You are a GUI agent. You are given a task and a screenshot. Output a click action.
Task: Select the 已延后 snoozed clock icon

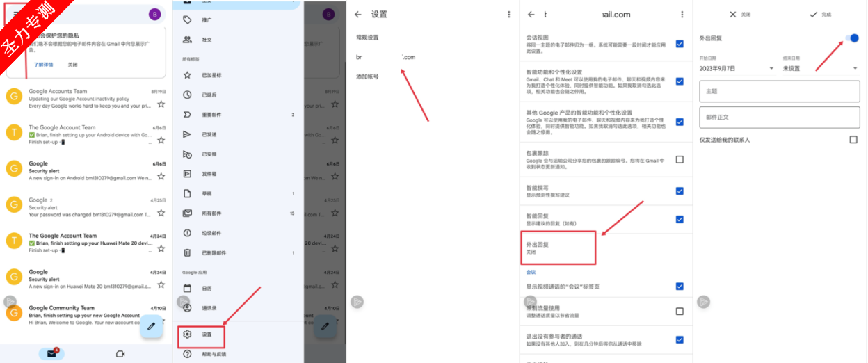coord(186,95)
